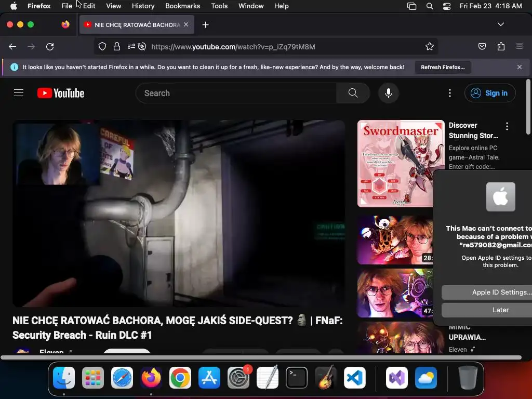Viewport: 532px width, 399px height.
Task: Show site security padlock info
Action: (x=117, y=46)
